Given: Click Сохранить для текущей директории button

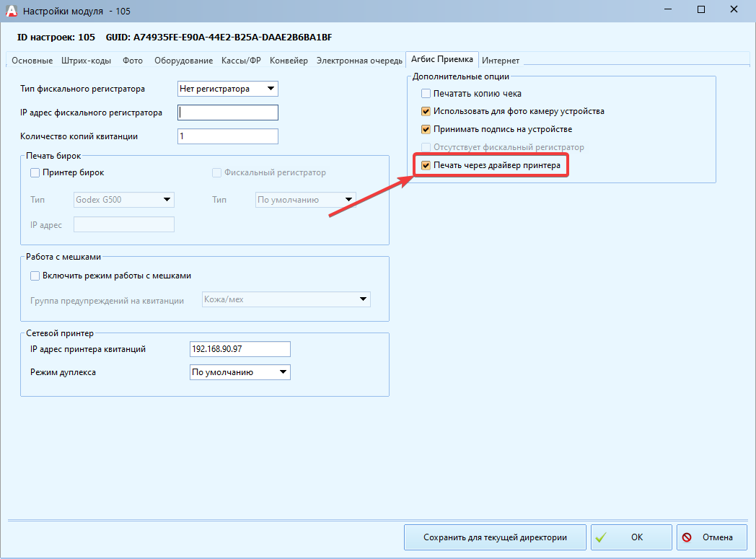Looking at the screenshot, I should click(x=495, y=537).
